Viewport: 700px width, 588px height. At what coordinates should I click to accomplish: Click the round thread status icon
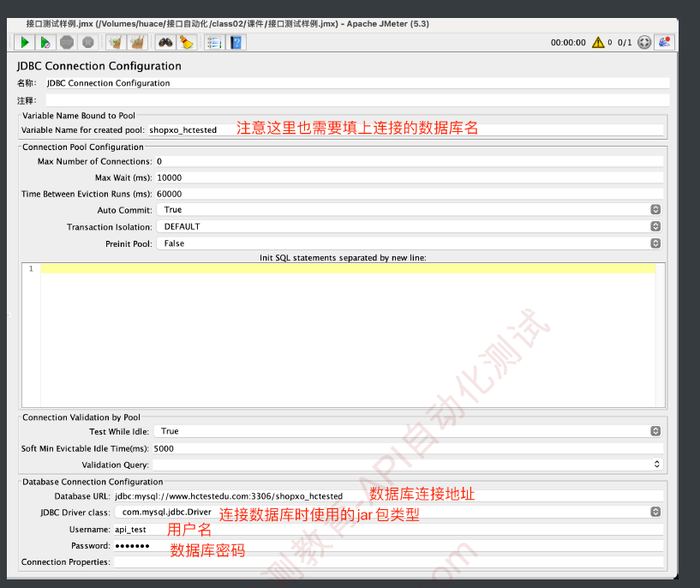pos(644,42)
